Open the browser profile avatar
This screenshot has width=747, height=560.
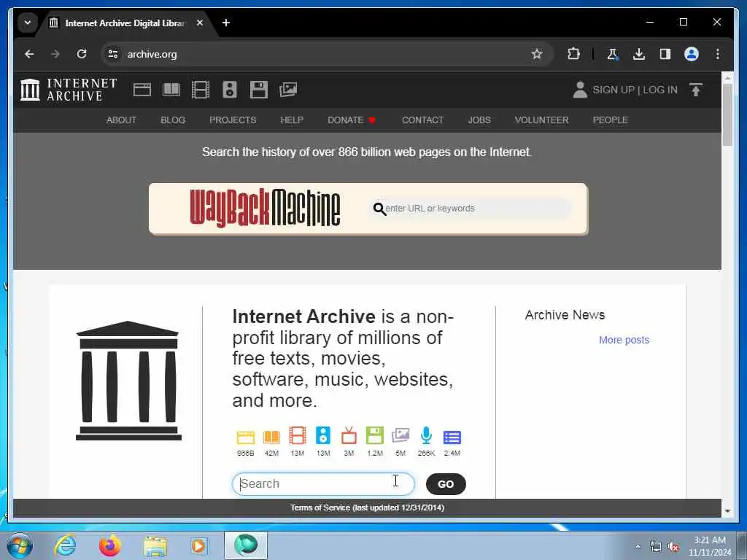tap(692, 54)
